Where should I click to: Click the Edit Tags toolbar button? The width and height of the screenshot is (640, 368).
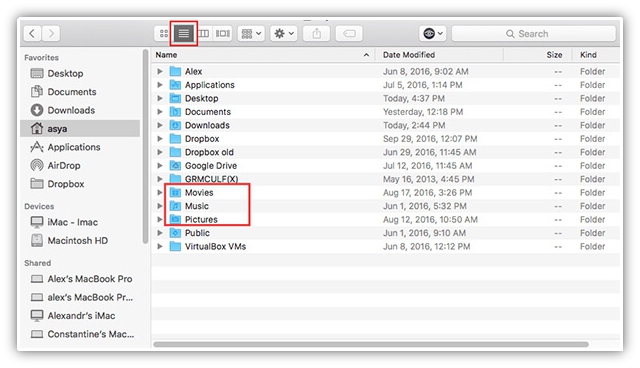(x=349, y=33)
